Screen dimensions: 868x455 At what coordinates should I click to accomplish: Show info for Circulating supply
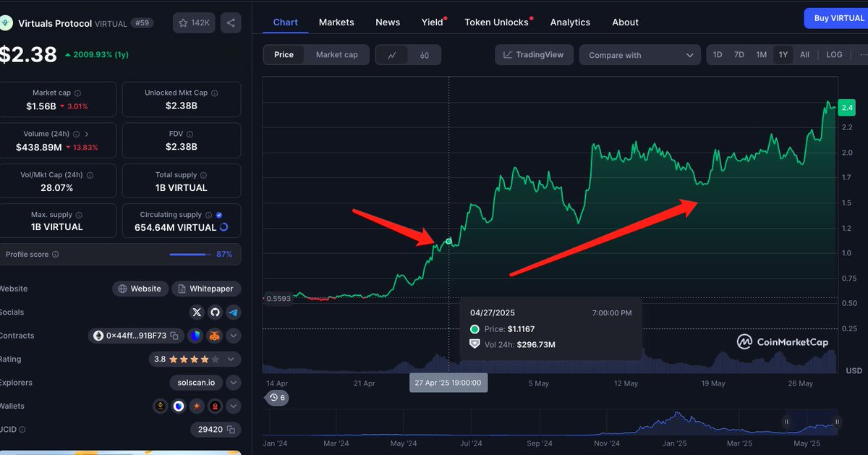click(209, 215)
